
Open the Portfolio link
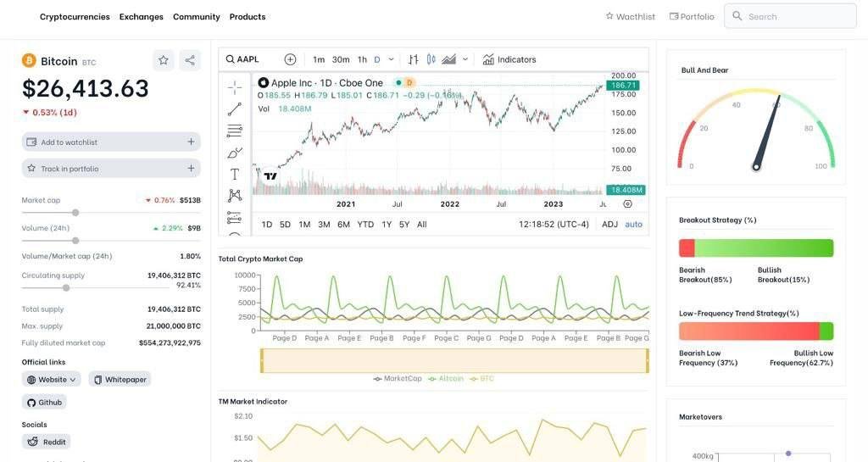tap(692, 17)
